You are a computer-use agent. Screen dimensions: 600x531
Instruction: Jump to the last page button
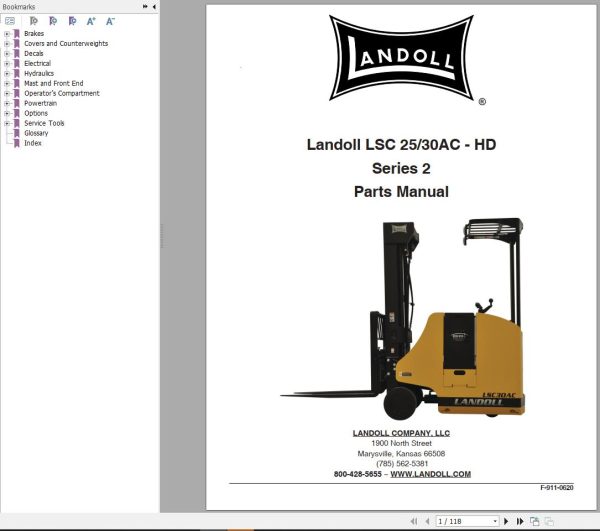(x=520, y=521)
